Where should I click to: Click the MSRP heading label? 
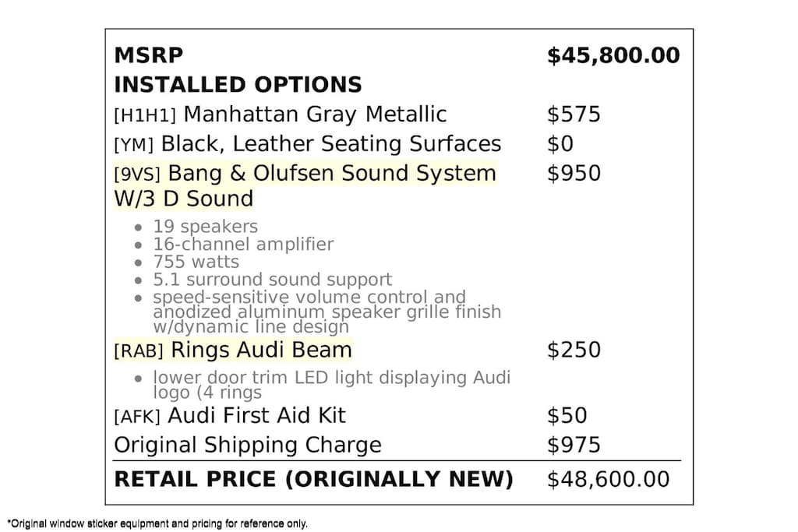coord(148,55)
